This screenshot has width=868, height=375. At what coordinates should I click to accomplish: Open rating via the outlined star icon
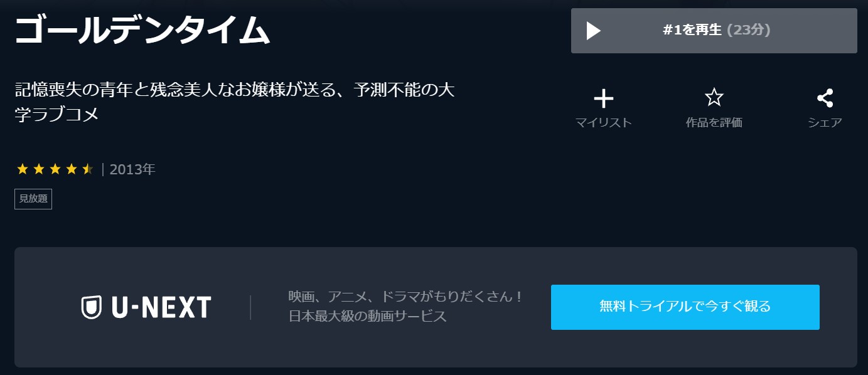pyautogui.click(x=714, y=98)
